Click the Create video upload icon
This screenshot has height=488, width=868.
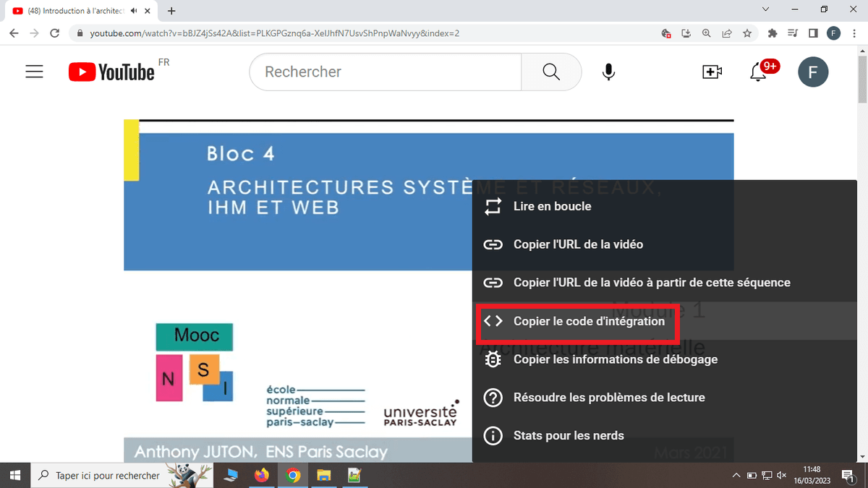pyautogui.click(x=712, y=72)
